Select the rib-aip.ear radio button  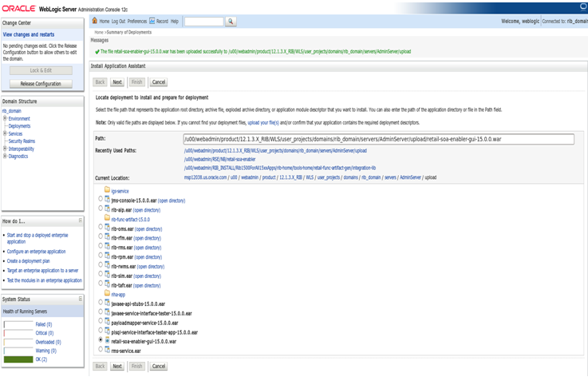(x=101, y=208)
